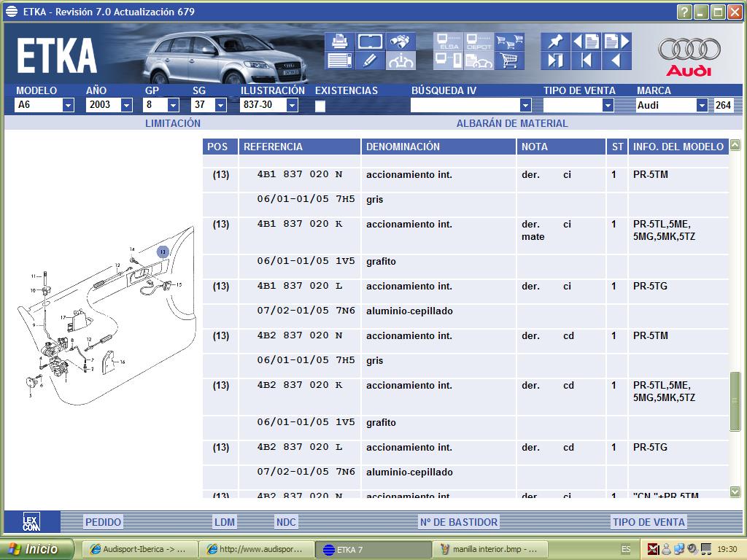Click the multiple shopping carts icon

(x=508, y=42)
